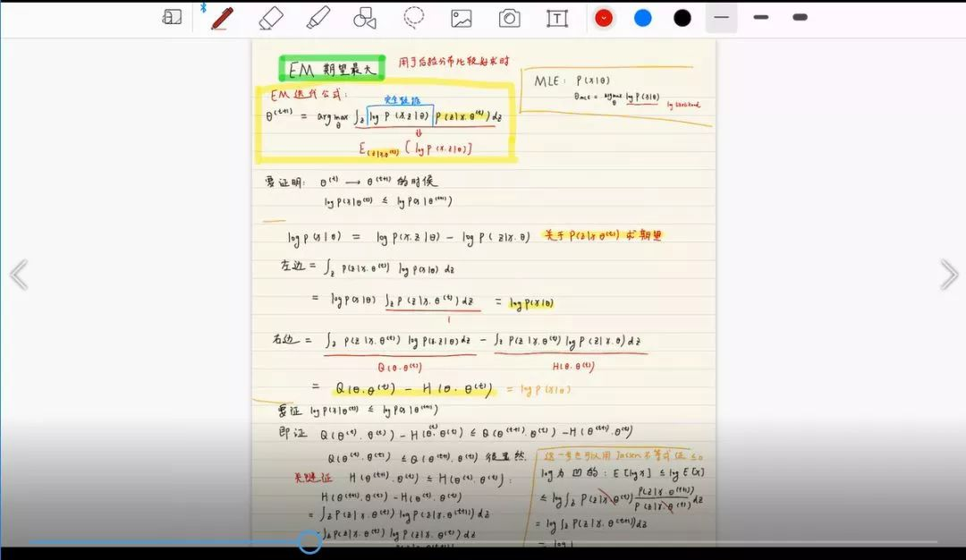This screenshot has height=560, width=966.
Task: Click the green EM 期望最大 title
Action: click(332, 68)
